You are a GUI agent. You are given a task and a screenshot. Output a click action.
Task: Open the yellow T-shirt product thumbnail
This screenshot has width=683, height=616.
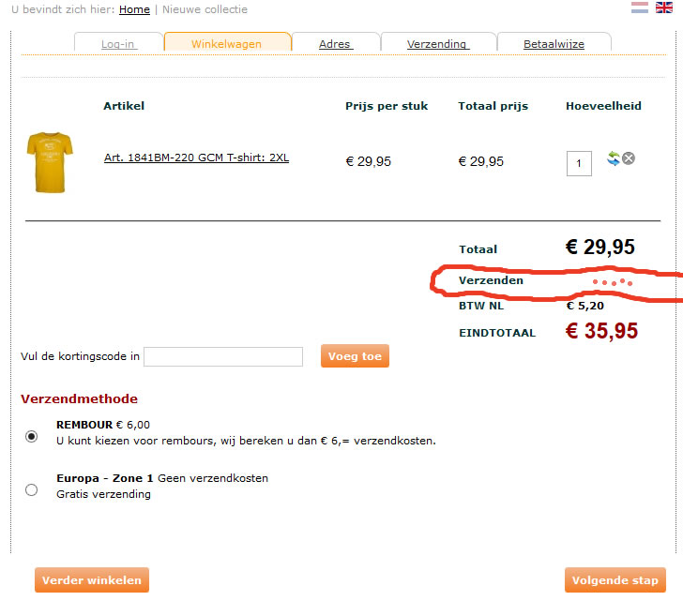[x=50, y=162]
